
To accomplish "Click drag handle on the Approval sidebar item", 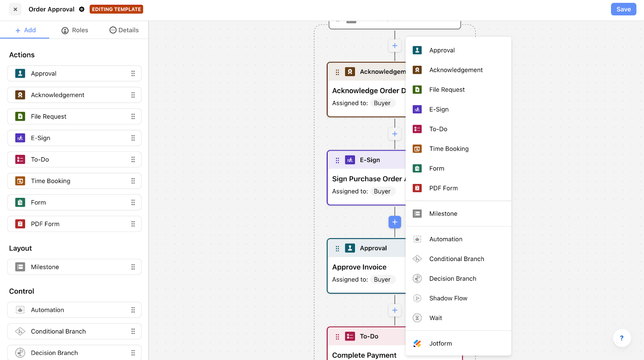I will pyautogui.click(x=133, y=74).
